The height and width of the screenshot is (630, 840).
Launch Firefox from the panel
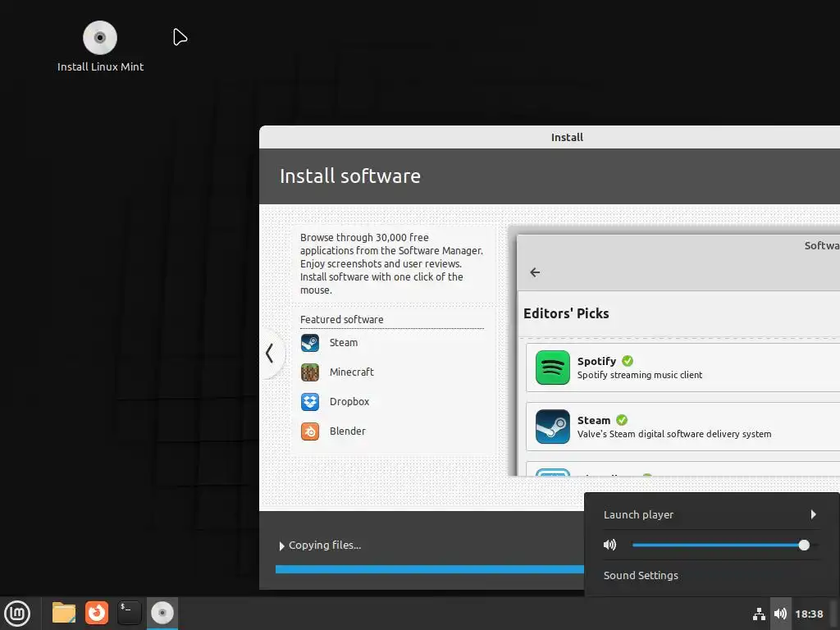coord(97,613)
